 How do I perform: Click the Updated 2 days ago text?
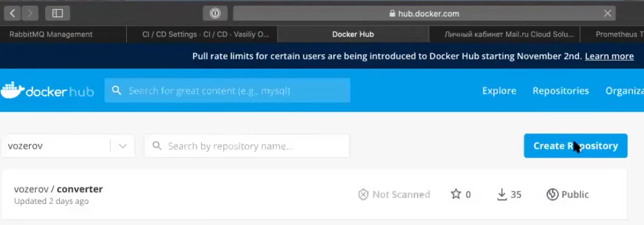pos(51,201)
